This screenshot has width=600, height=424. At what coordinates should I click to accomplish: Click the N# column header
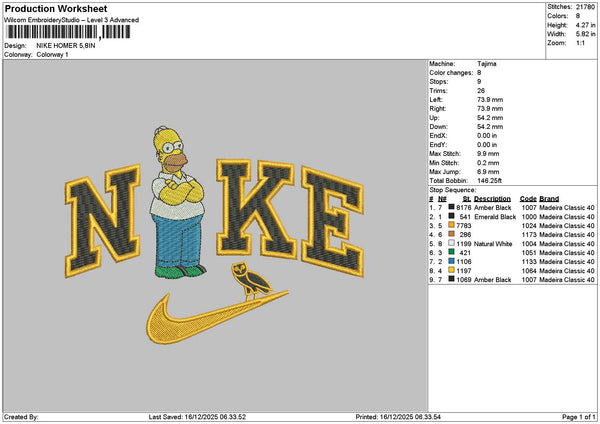[x=442, y=199]
